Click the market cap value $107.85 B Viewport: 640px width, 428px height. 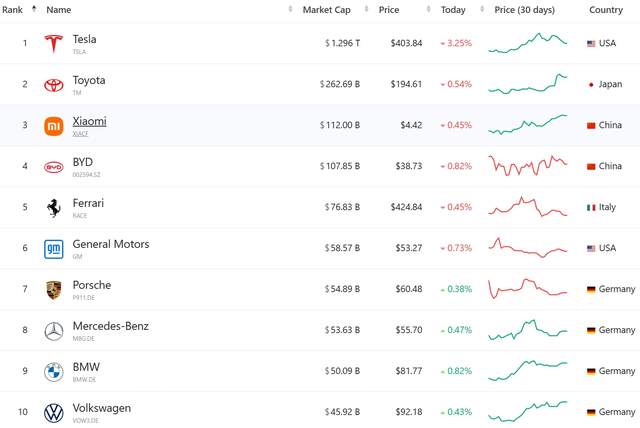tap(340, 166)
